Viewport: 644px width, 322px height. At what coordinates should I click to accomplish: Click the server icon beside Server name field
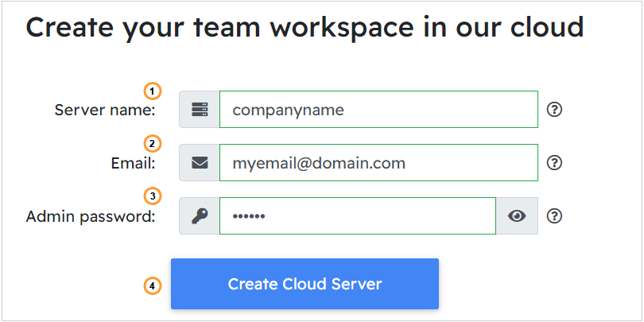click(200, 110)
